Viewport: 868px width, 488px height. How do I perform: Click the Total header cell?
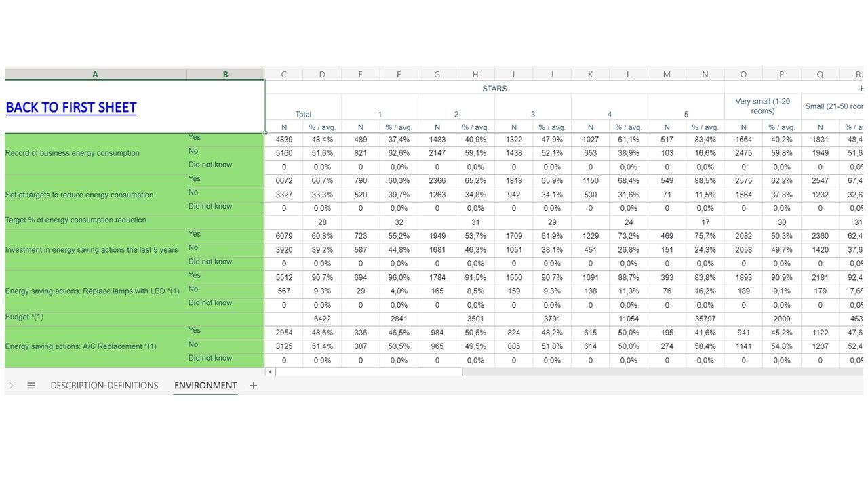click(303, 107)
